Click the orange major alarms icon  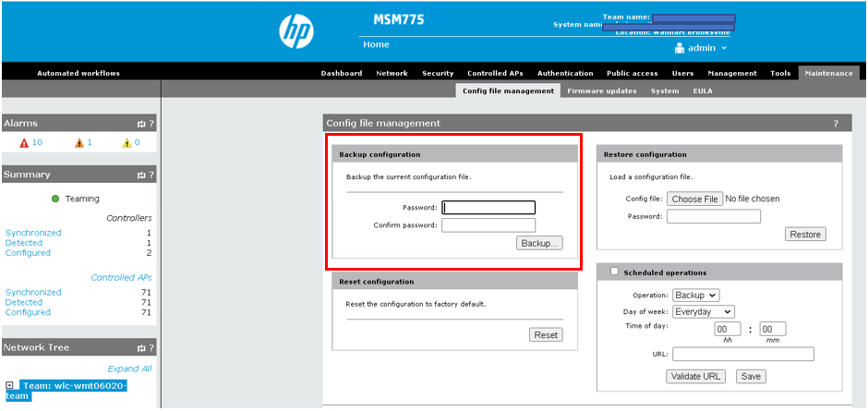[79, 143]
